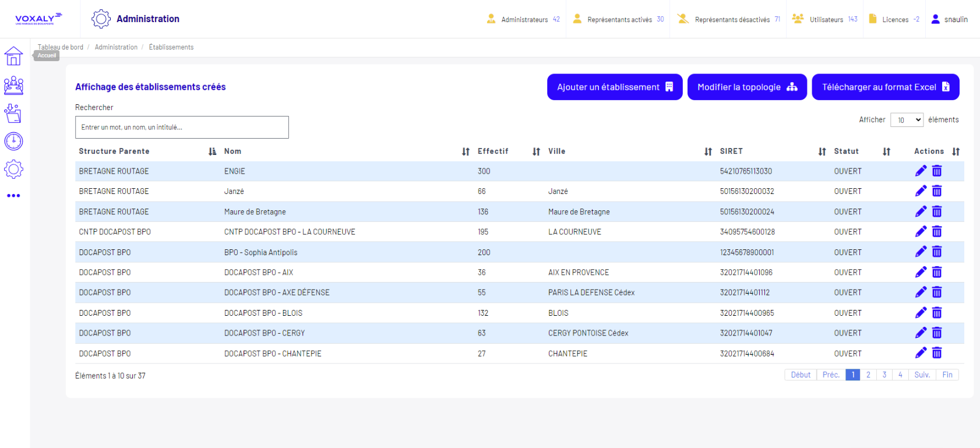
Task: Open the Afficher elements count dropdown
Action: click(907, 120)
